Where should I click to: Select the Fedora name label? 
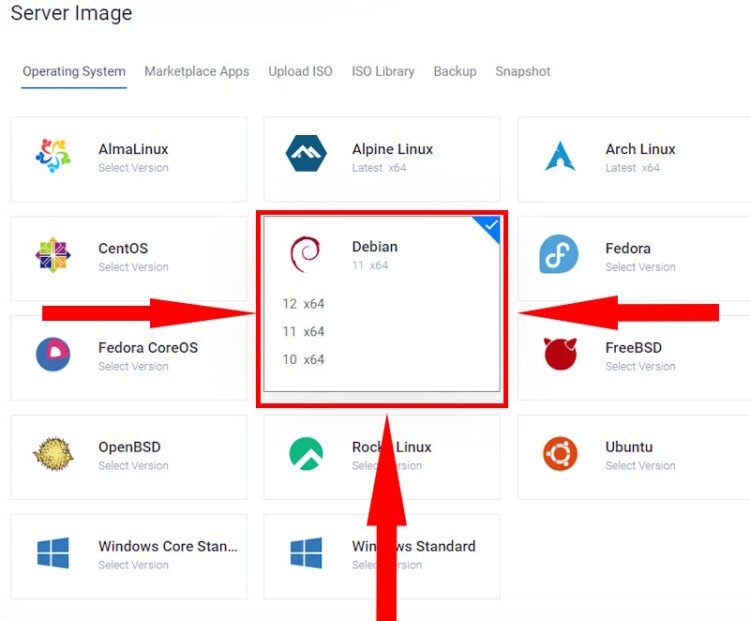point(628,248)
